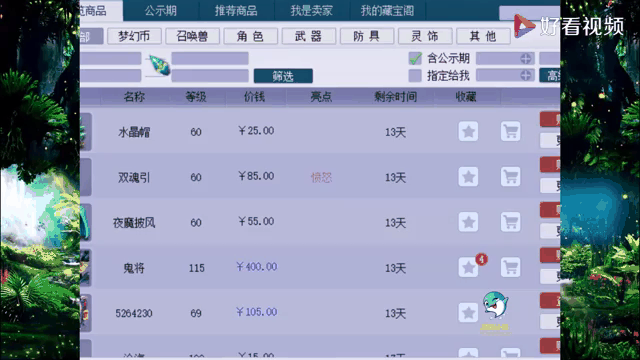Click the dolphin mascot assistant
This screenshot has height=360, width=640.
[x=495, y=305]
